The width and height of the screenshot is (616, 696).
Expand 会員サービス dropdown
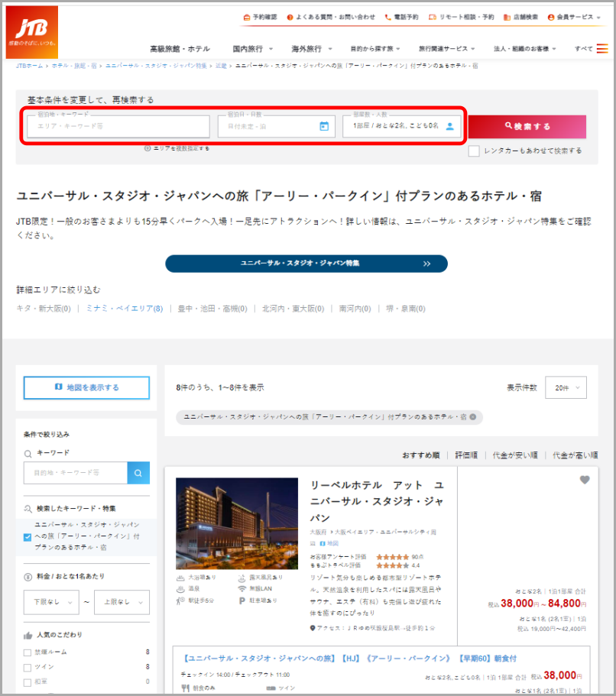(574, 18)
